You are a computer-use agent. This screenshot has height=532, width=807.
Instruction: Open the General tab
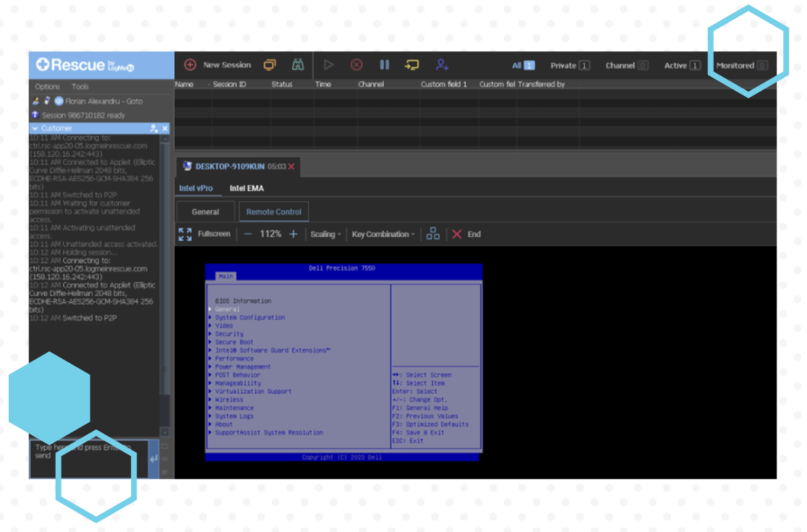click(205, 212)
